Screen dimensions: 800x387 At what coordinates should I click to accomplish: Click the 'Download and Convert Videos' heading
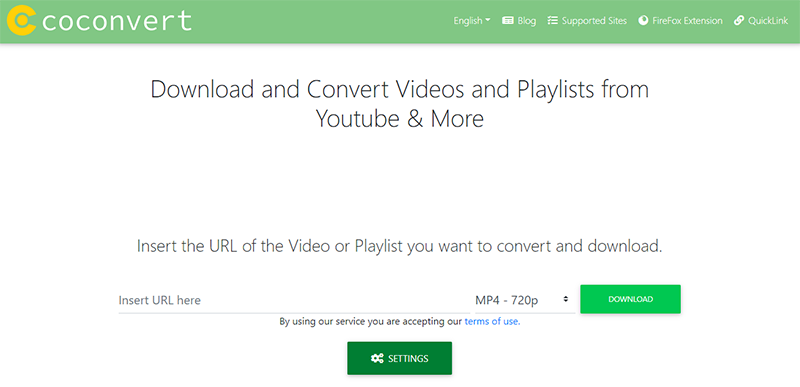point(399,104)
